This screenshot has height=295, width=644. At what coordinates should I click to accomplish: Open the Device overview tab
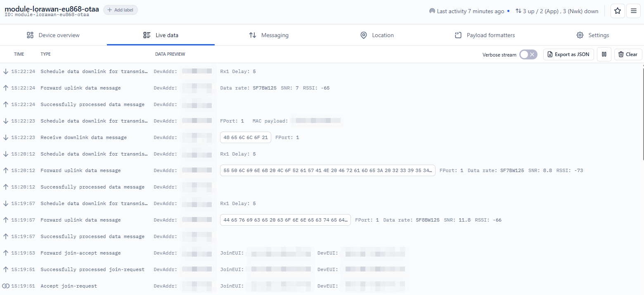point(53,35)
